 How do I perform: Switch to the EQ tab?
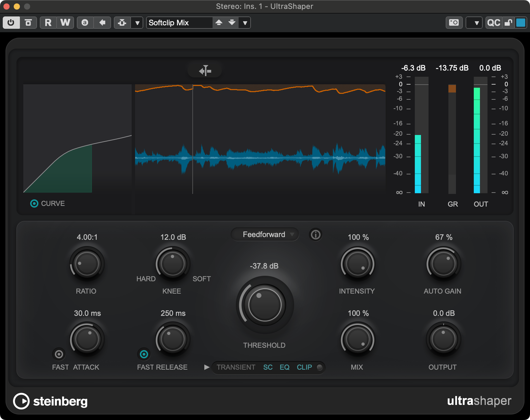285,367
